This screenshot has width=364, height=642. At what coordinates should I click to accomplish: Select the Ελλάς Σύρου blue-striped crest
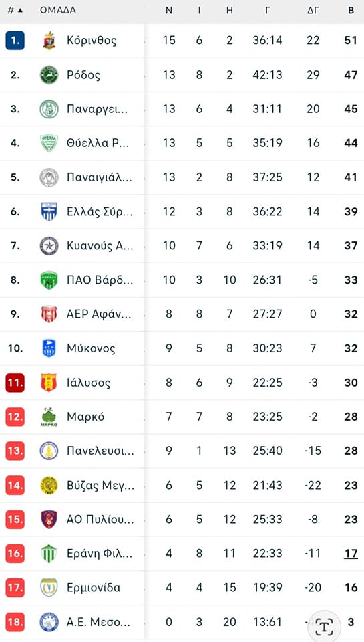tap(49, 212)
